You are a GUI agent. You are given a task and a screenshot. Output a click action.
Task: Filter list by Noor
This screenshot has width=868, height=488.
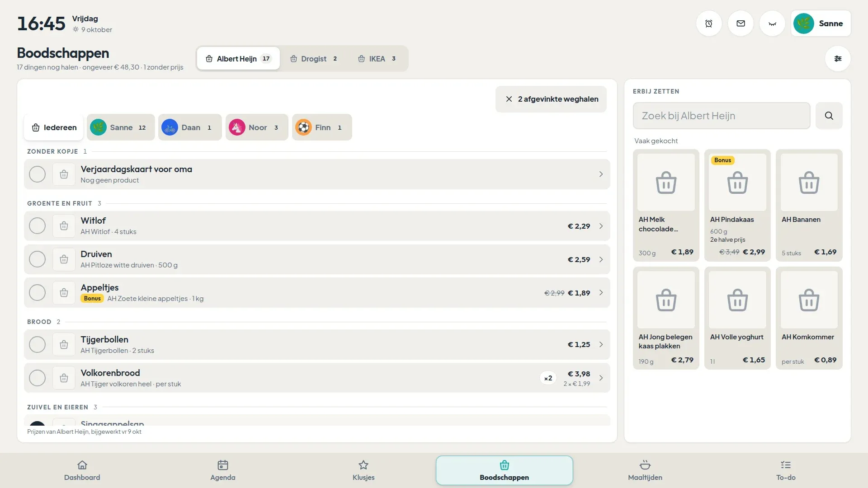pos(257,127)
